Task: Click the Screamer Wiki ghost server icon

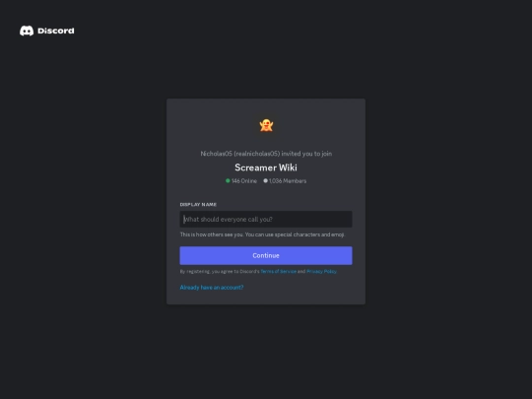Action: point(266,125)
